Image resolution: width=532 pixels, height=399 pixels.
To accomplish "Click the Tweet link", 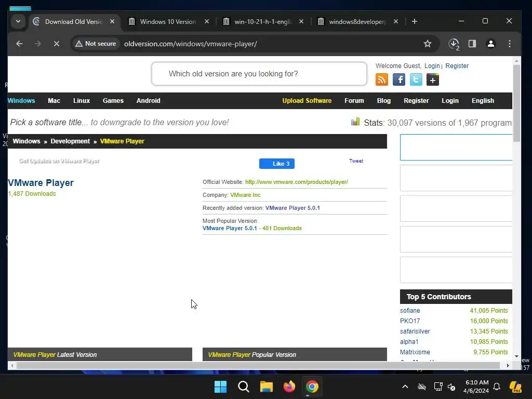I will [x=356, y=161].
